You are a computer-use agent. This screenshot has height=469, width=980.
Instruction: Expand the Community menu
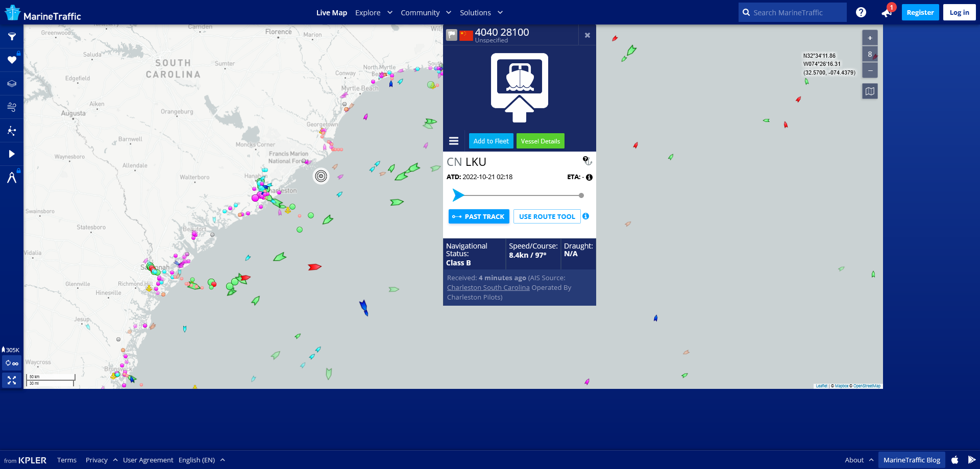[x=426, y=13]
